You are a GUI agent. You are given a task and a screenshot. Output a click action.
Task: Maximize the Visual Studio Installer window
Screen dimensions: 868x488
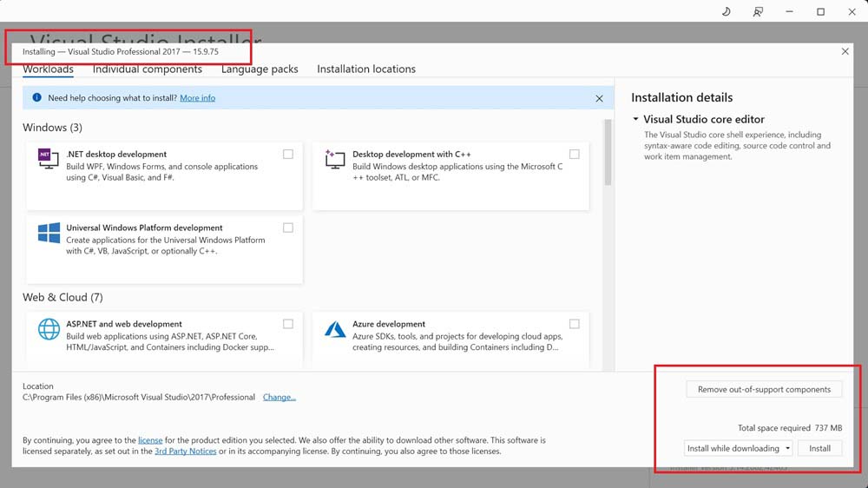[820, 11]
